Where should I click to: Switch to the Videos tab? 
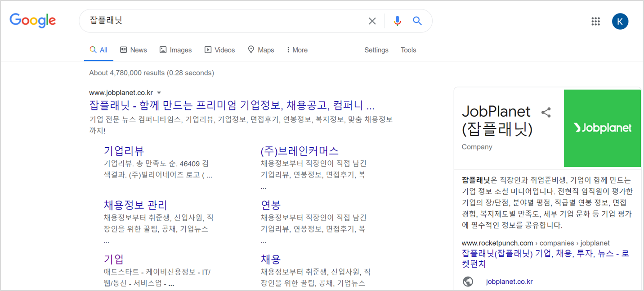pyautogui.click(x=219, y=50)
